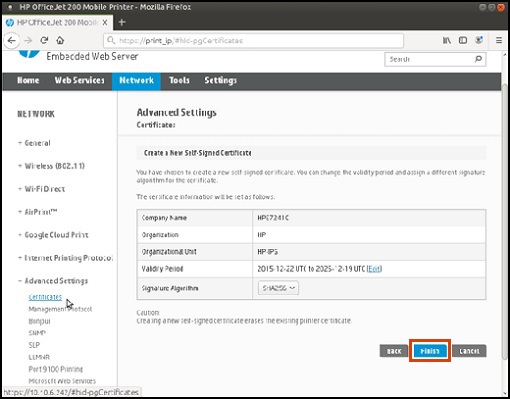This screenshot has width=510, height=399.
Task: Close the HP OfficeJet 200 tab
Action: [105, 22]
